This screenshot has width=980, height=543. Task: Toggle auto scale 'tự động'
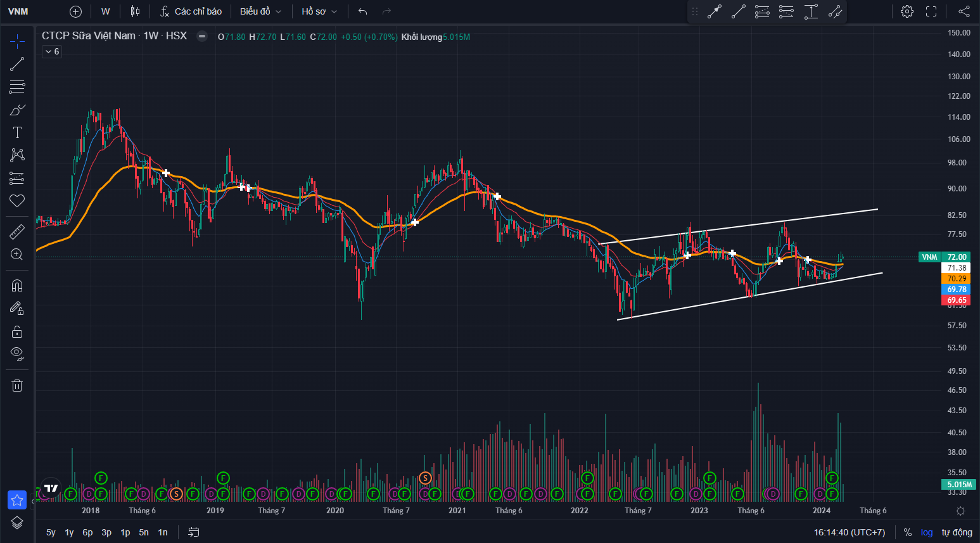957,532
